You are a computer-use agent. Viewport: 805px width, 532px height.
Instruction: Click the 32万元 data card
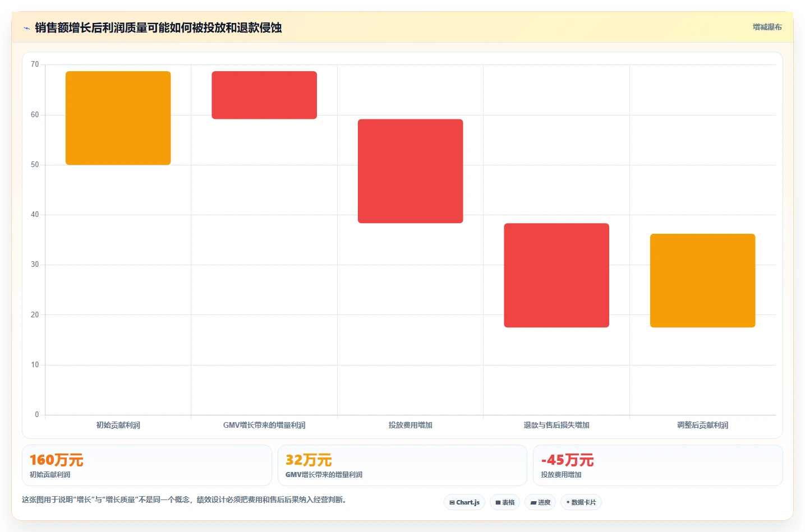pos(402,465)
